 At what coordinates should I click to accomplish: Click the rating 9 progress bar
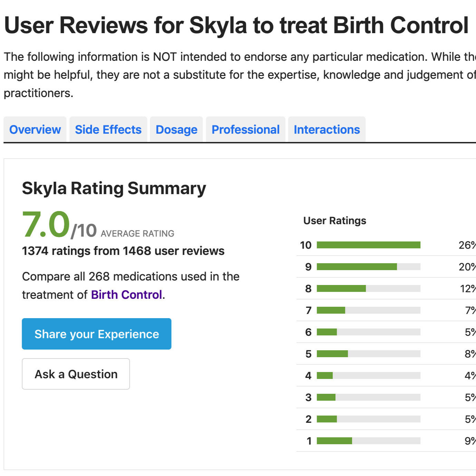[369, 267]
